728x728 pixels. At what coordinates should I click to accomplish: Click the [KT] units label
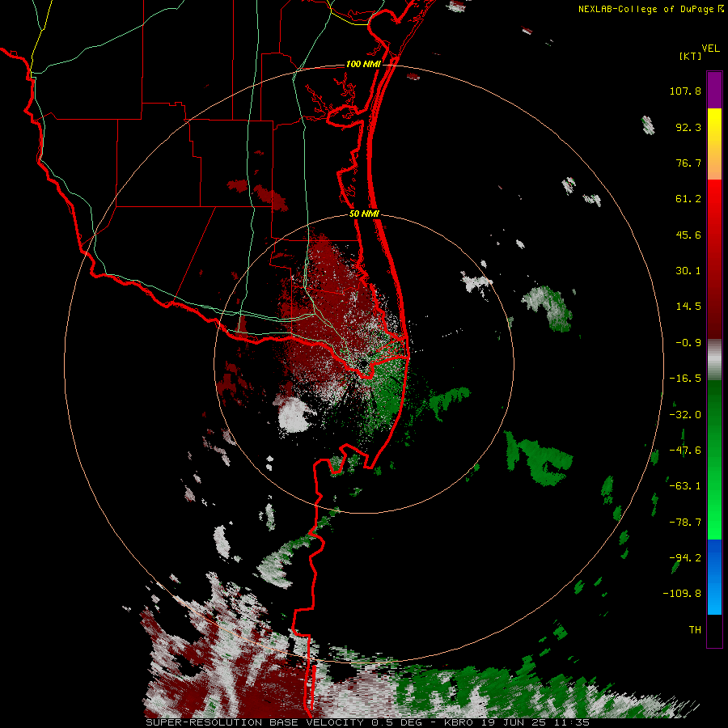coord(691,56)
